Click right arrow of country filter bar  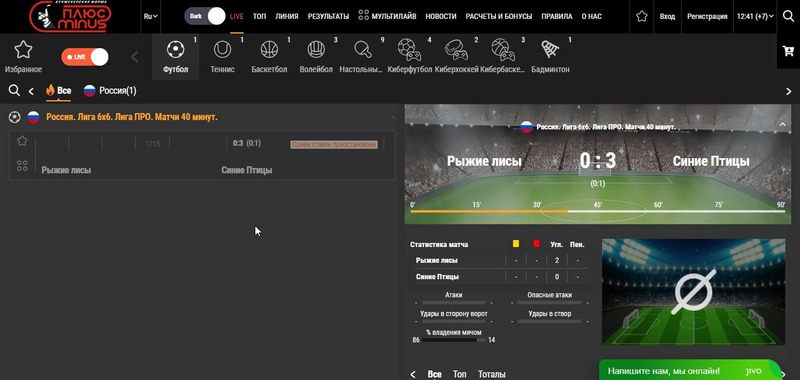point(788,91)
